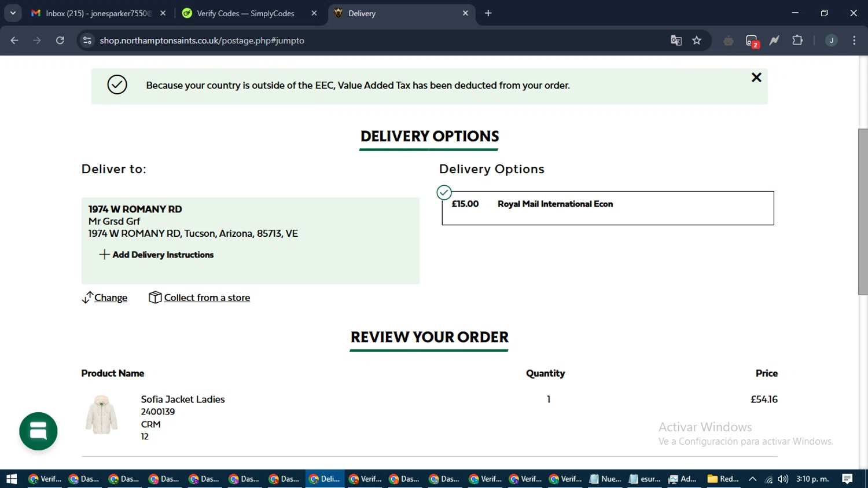Click the lightning bolt extension icon
868x488 pixels.
pyautogui.click(x=774, y=41)
